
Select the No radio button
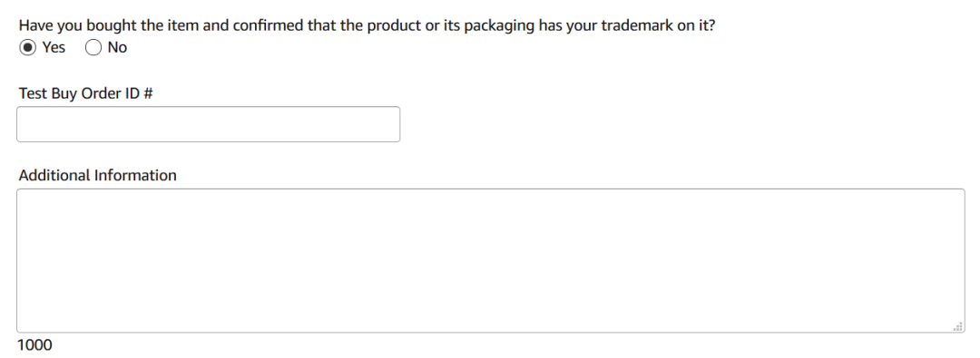point(93,47)
